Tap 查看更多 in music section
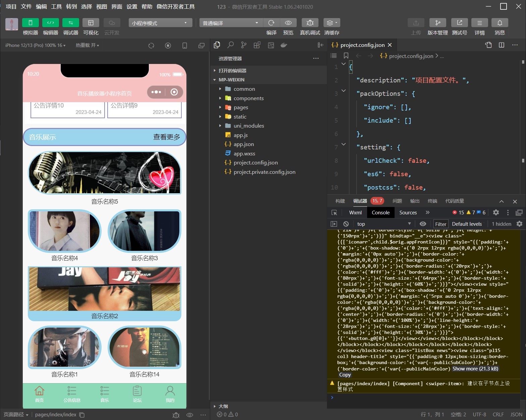Image resolution: width=526 pixels, height=420 pixels. click(x=167, y=137)
